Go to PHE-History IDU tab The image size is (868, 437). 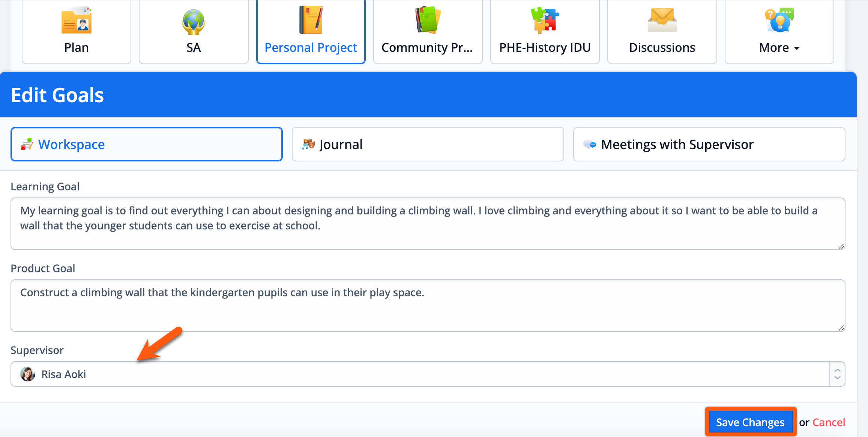pyautogui.click(x=545, y=32)
